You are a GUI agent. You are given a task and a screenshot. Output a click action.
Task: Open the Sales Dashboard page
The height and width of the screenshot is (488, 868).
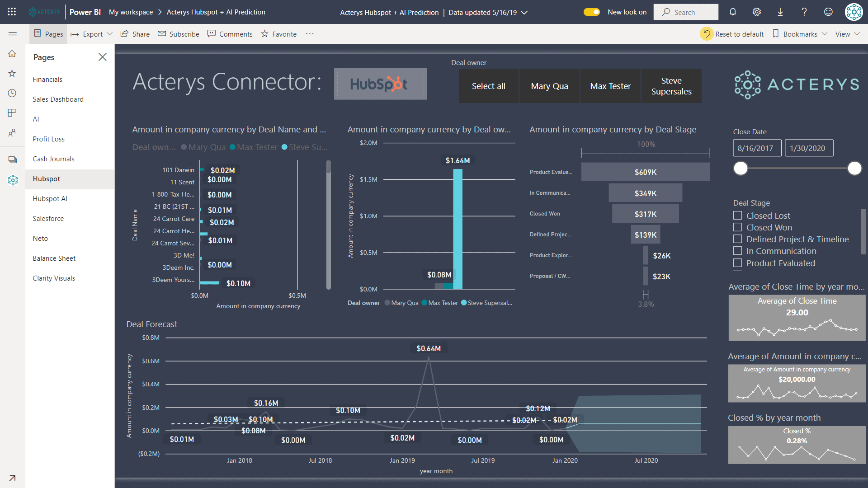pyautogui.click(x=58, y=99)
